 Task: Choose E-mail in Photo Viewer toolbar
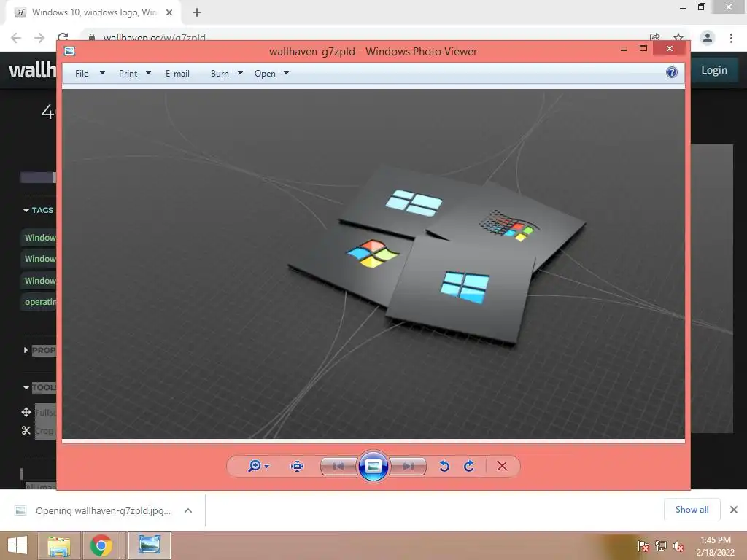tap(177, 74)
